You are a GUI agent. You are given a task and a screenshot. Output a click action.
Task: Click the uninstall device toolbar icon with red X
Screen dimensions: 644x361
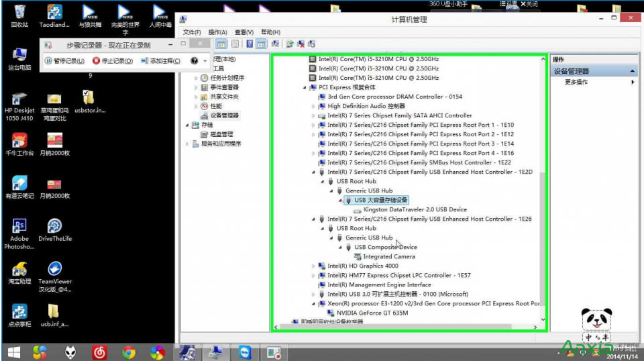(301, 44)
